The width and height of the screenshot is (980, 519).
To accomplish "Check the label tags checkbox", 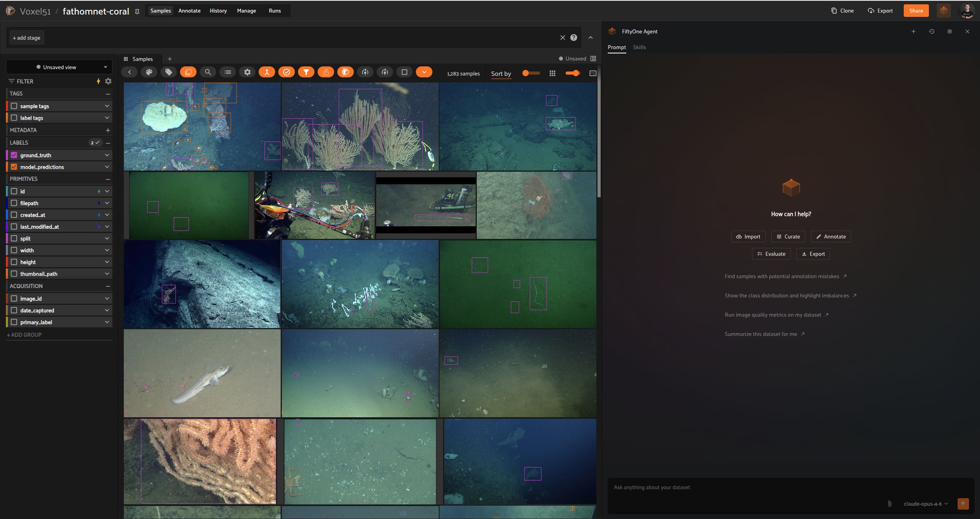I will point(14,117).
